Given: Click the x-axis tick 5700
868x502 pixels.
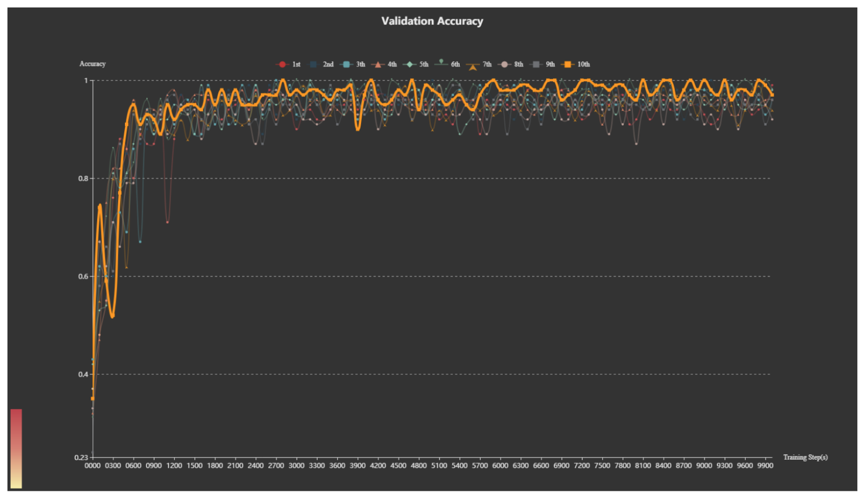Looking at the screenshot, I should pos(480,466).
